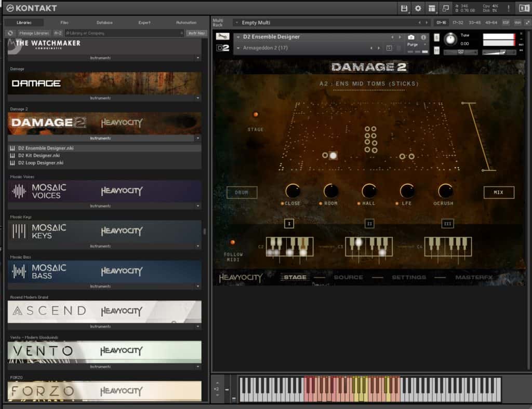The width and height of the screenshot is (532, 409).
Task: Expand The Watchmaker Instruments dropdown arrow
Action: pyautogui.click(x=198, y=58)
